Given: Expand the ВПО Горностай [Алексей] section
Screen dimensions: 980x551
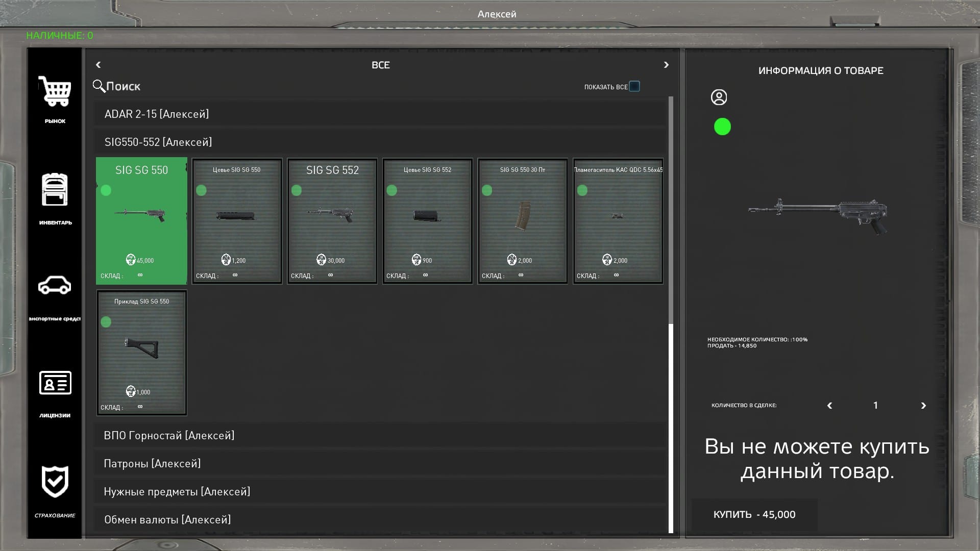Looking at the screenshot, I should pyautogui.click(x=380, y=435).
